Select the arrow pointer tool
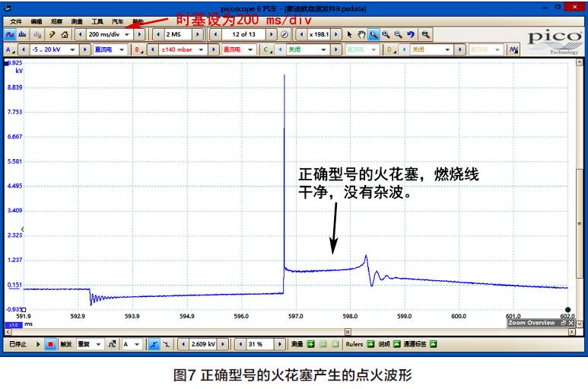 coord(349,34)
